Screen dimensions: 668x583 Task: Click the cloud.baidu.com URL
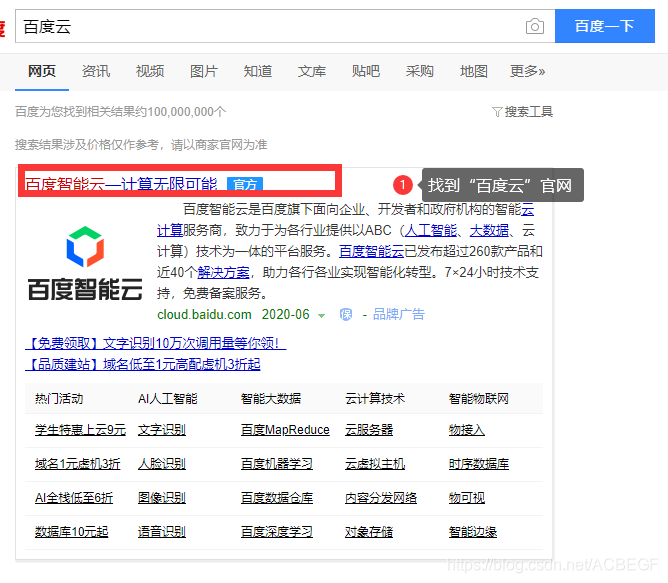click(204, 315)
